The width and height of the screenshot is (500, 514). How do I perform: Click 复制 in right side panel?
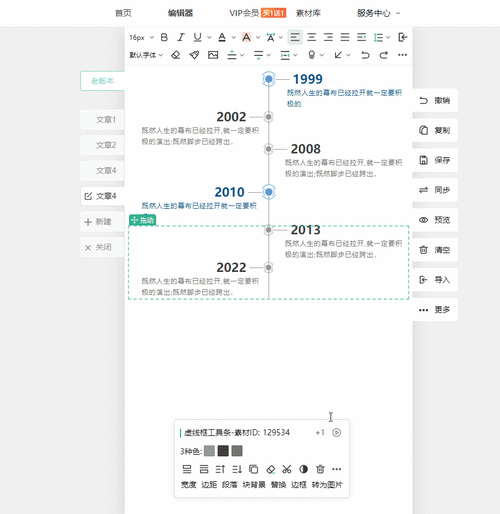pos(435,130)
